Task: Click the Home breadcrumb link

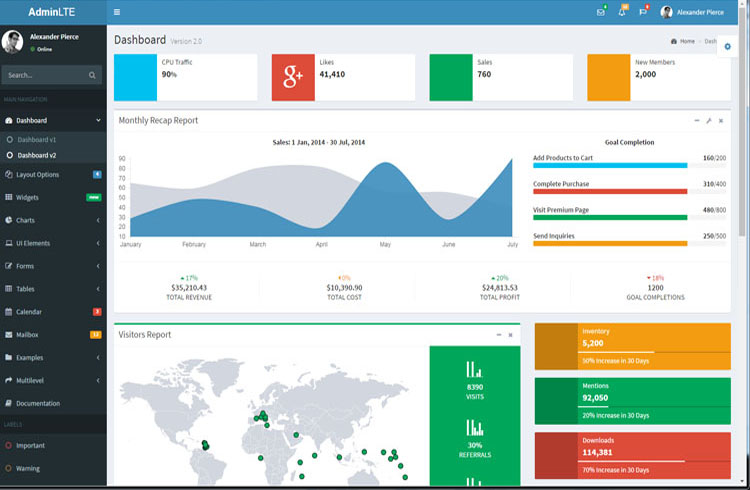Action: 686,41
